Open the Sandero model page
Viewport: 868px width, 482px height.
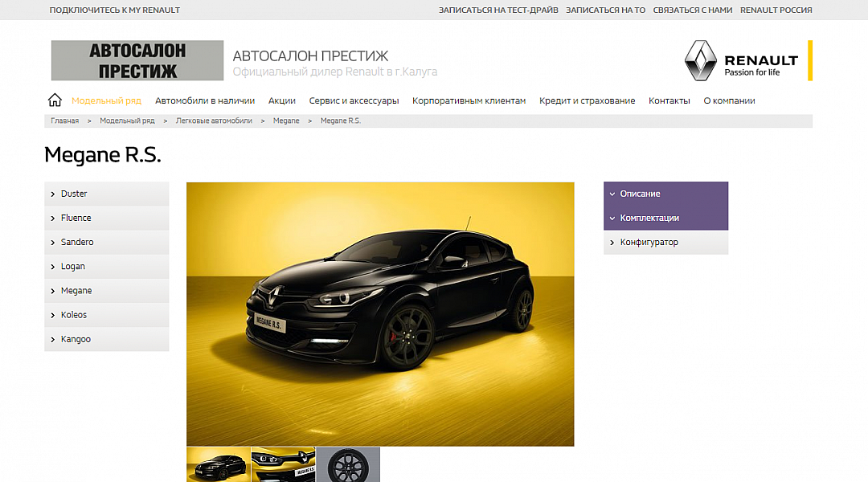pos(77,242)
